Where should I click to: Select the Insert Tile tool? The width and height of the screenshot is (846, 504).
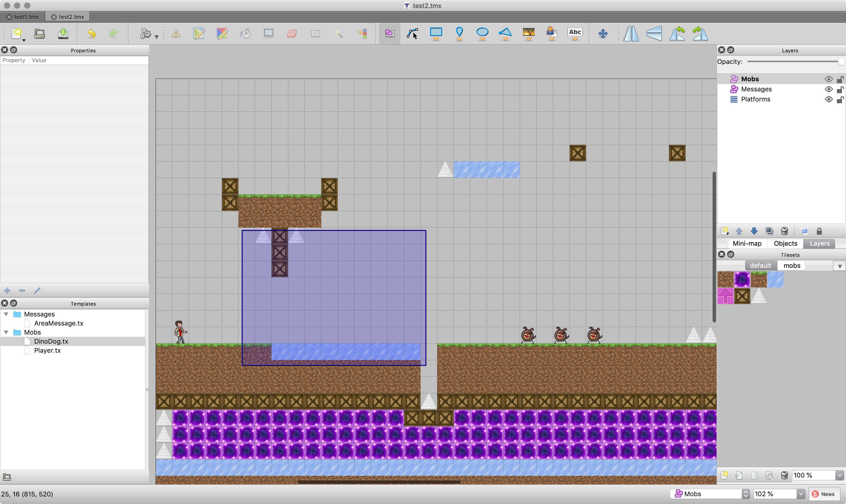(x=528, y=33)
